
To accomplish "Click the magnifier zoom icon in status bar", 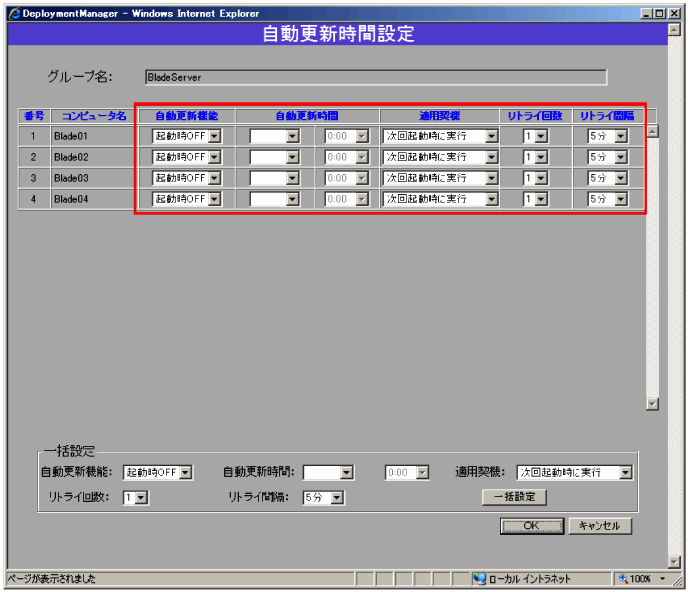I will [x=624, y=579].
